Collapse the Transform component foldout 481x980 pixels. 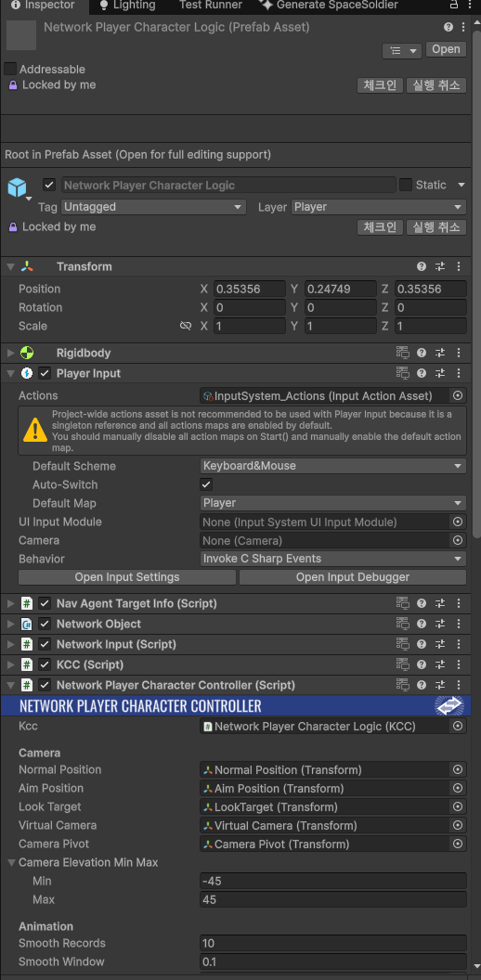[x=10, y=267]
